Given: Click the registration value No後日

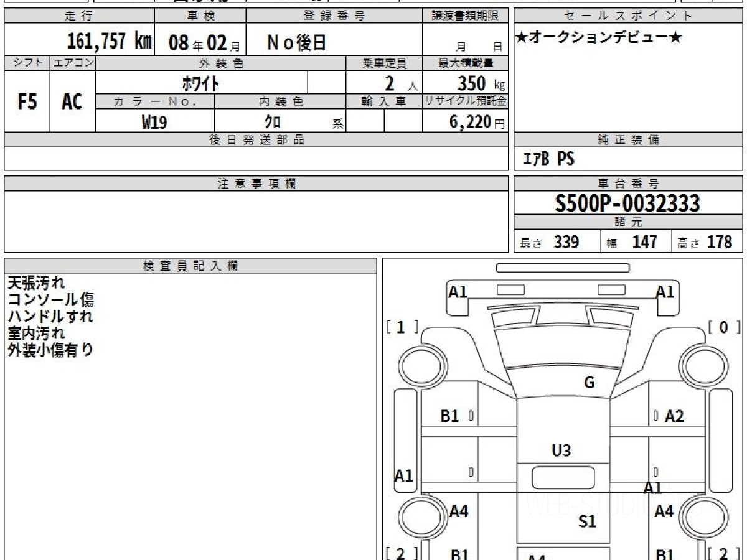Looking at the screenshot, I should 296,42.
